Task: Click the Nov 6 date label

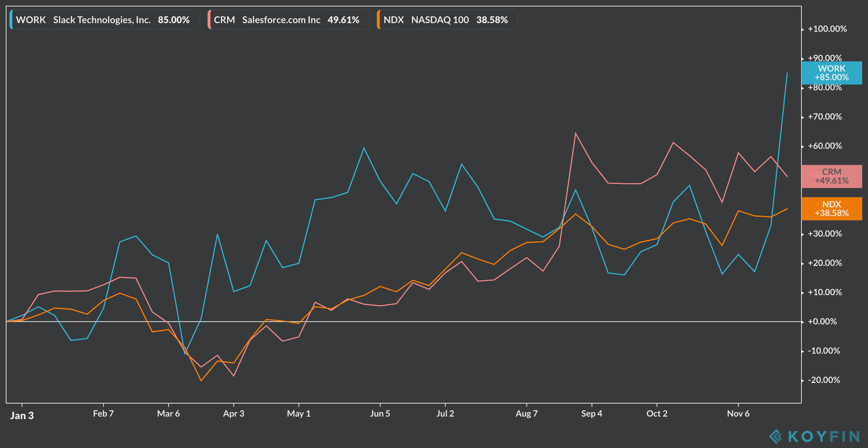Action: pyautogui.click(x=738, y=414)
